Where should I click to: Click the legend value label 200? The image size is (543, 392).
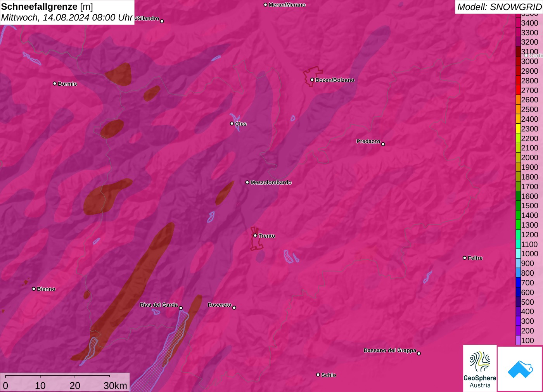tap(527, 331)
